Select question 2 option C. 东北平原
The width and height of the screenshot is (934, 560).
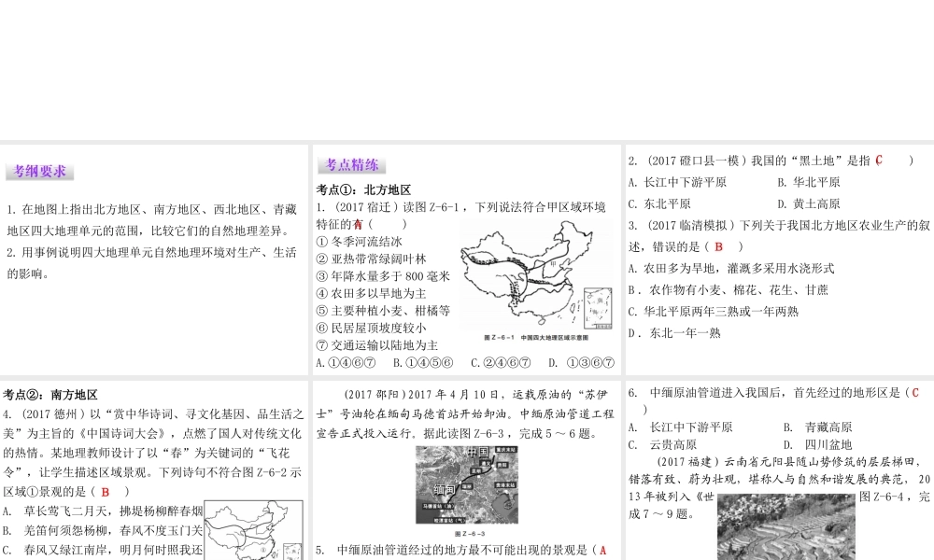(659, 203)
